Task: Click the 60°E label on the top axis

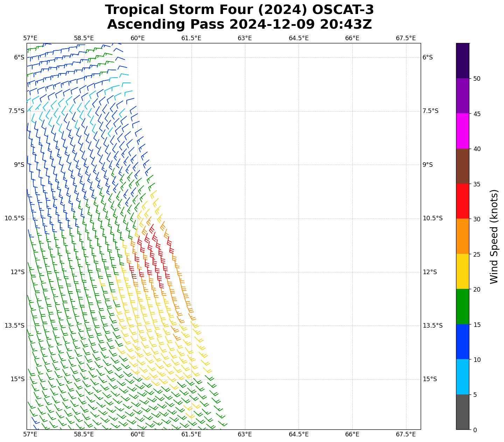Action: (x=138, y=38)
